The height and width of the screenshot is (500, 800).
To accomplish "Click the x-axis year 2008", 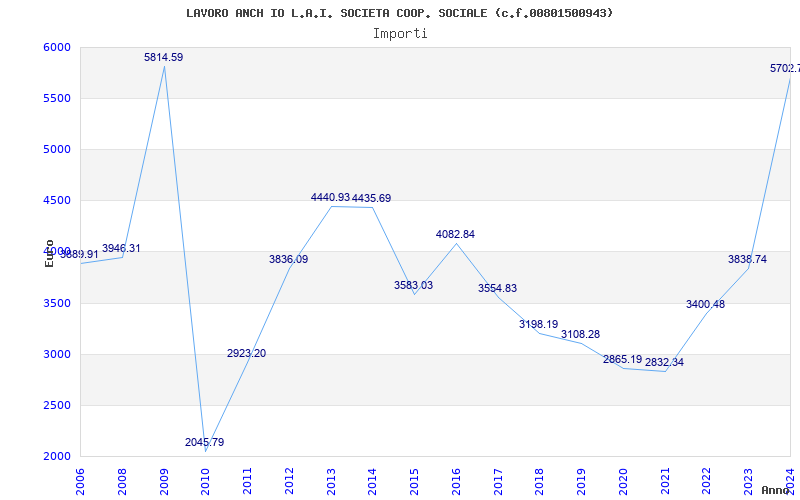I will point(122,482).
